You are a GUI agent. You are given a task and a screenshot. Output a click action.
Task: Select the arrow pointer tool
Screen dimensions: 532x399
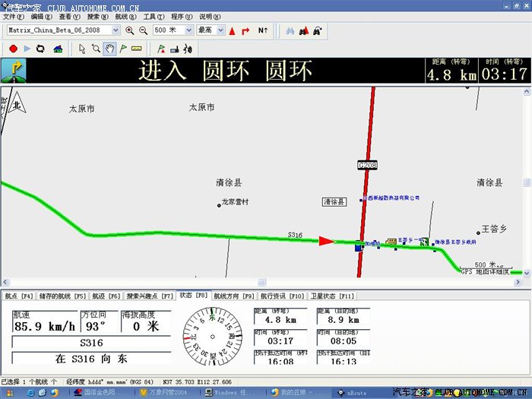pyautogui.click(x=82, y=49)
